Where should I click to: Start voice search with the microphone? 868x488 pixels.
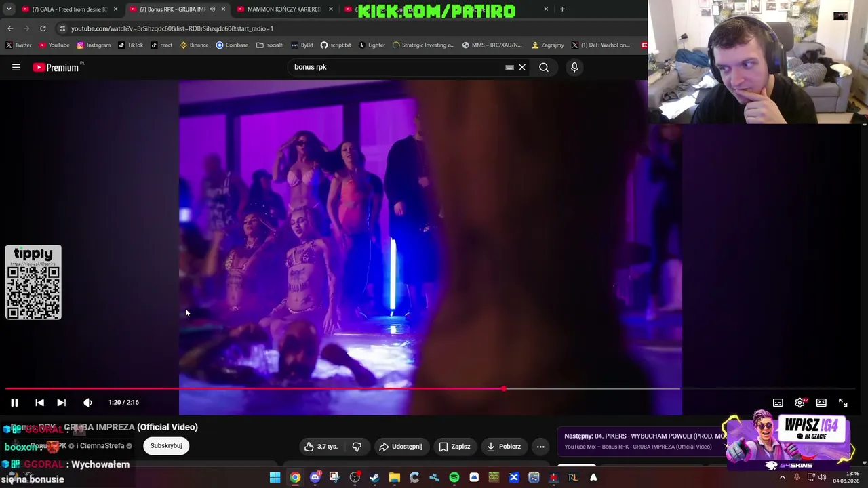pyautogui.click(x=574, y=67)
